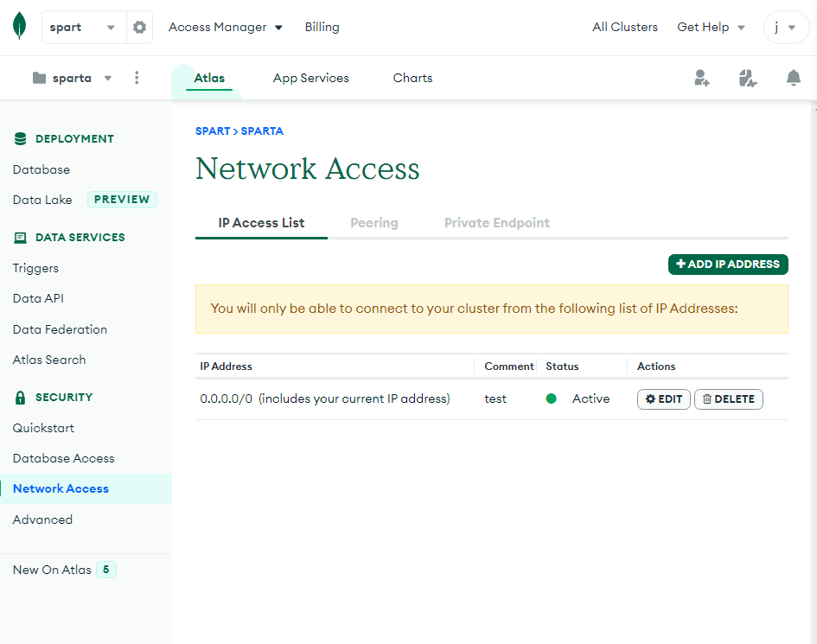Select the Peering tab
The image size is (817, 644).
(374, 223)
